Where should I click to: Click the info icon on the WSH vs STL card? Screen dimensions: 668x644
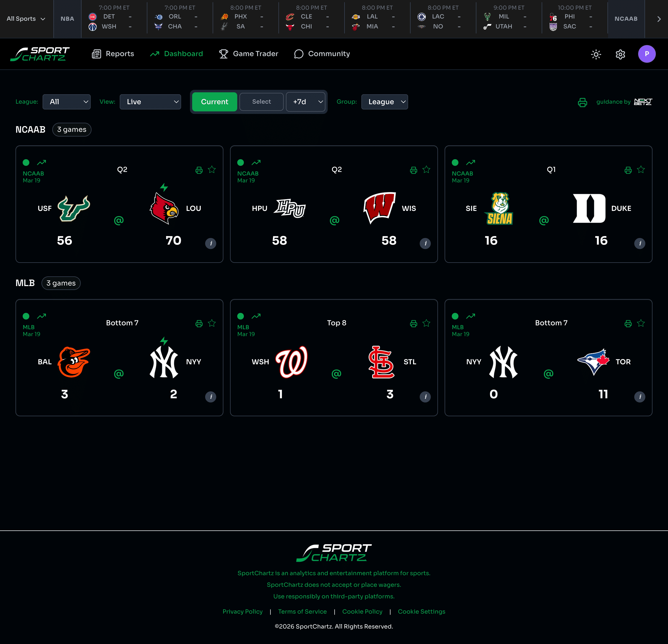tap(425, 397)
